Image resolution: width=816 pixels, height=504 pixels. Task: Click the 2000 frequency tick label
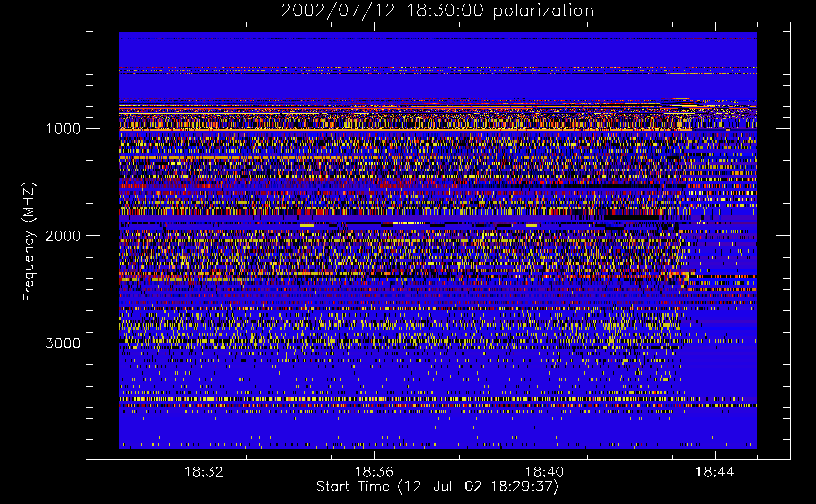pos(63,236)
